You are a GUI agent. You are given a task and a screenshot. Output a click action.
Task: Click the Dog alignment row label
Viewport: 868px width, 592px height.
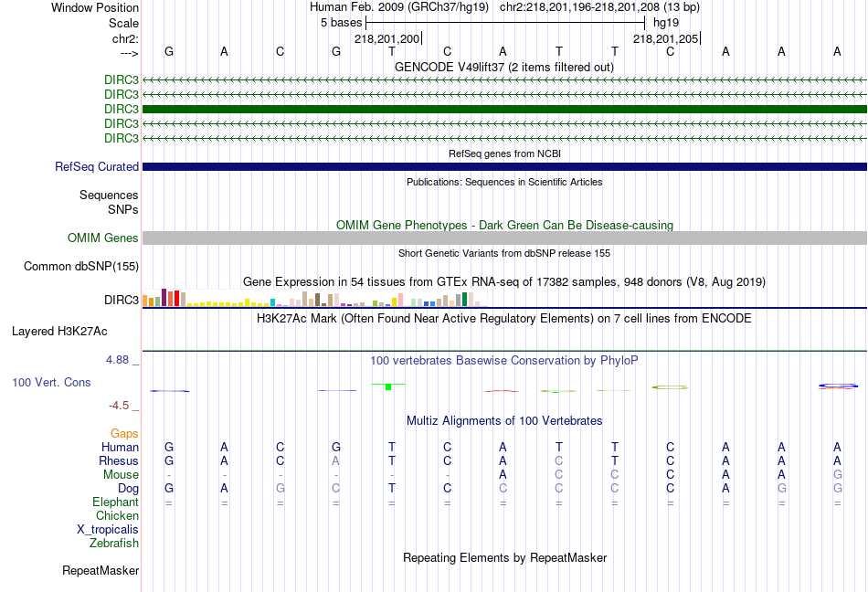click(128, 489)
